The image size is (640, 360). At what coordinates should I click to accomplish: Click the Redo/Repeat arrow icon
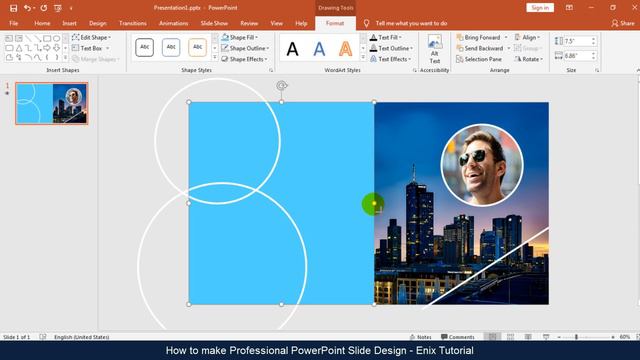[44, 8]
